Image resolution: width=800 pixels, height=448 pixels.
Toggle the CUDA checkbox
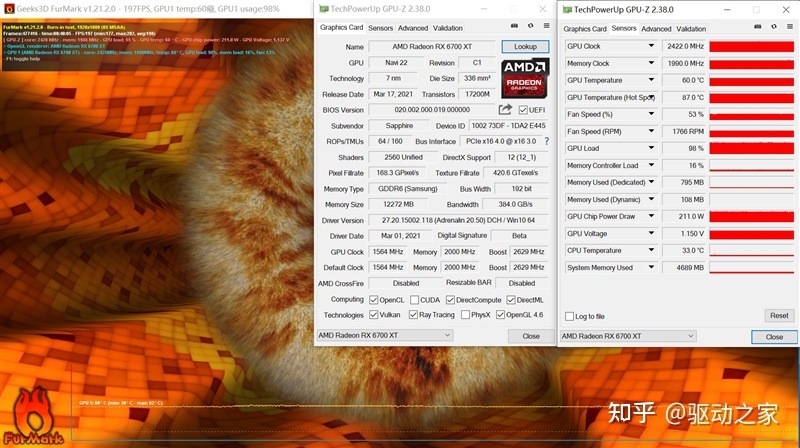coord(414,300)
